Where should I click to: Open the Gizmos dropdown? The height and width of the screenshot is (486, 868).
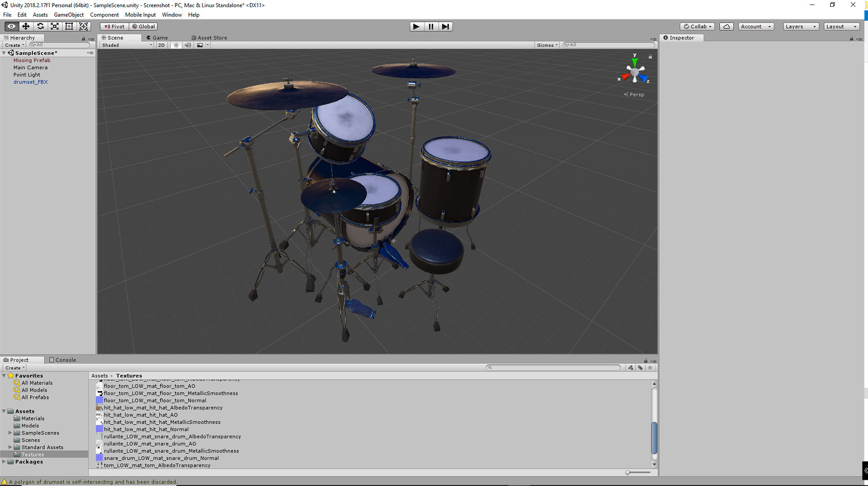(547, 45)
